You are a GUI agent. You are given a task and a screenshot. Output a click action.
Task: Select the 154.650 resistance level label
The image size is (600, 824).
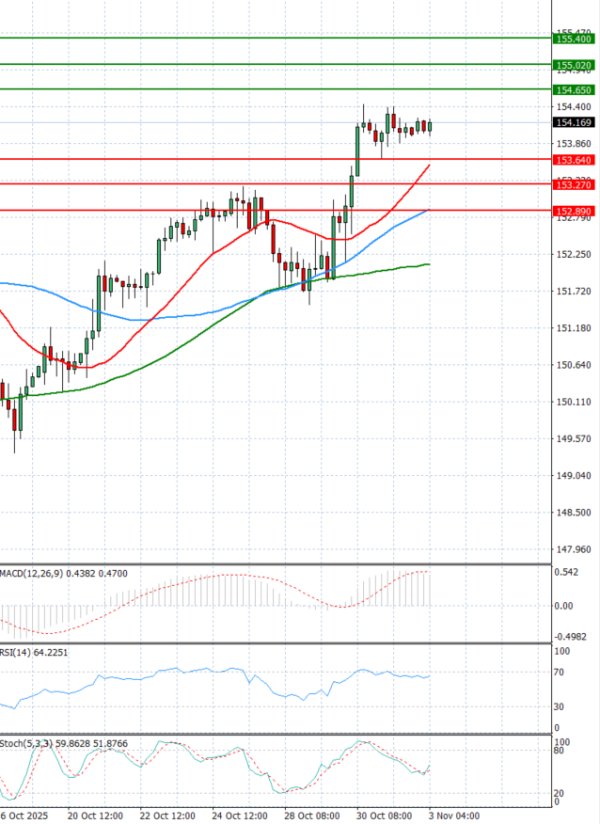pyautogui.click(x=573, y=90)
